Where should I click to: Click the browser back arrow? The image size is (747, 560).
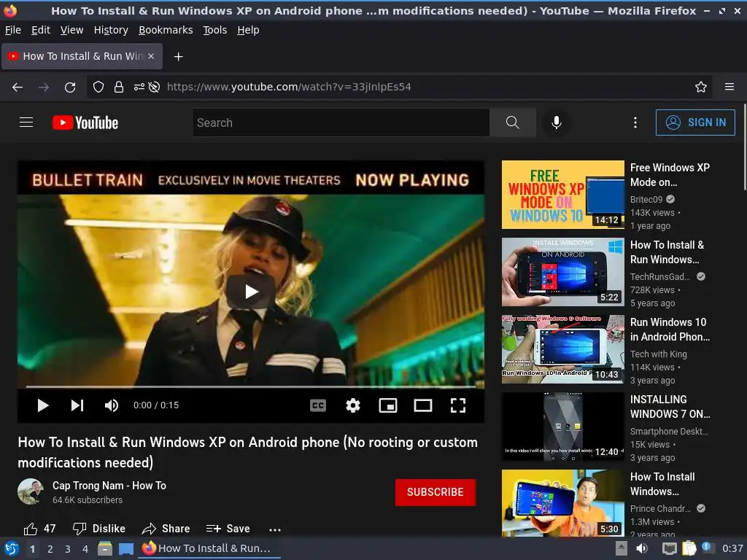pos(18,87)
